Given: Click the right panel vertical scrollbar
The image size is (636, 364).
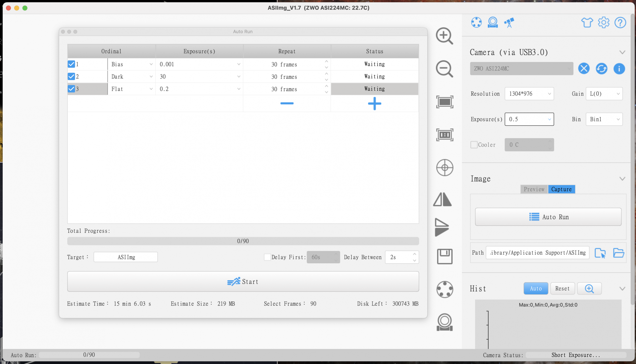Looking at the screenshot, I should point(632,159).
